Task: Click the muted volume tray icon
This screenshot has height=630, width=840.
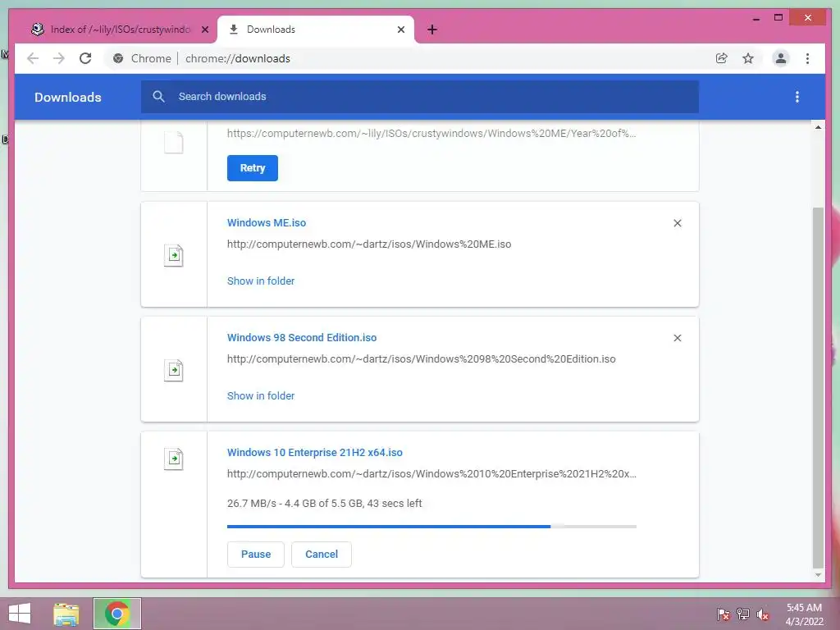Action: 763,615
